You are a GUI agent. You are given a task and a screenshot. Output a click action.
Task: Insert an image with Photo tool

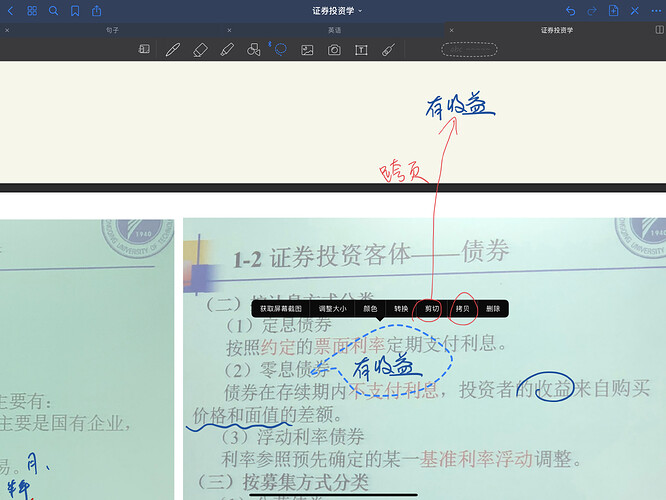pyautogui.click(x=307, y=50)
